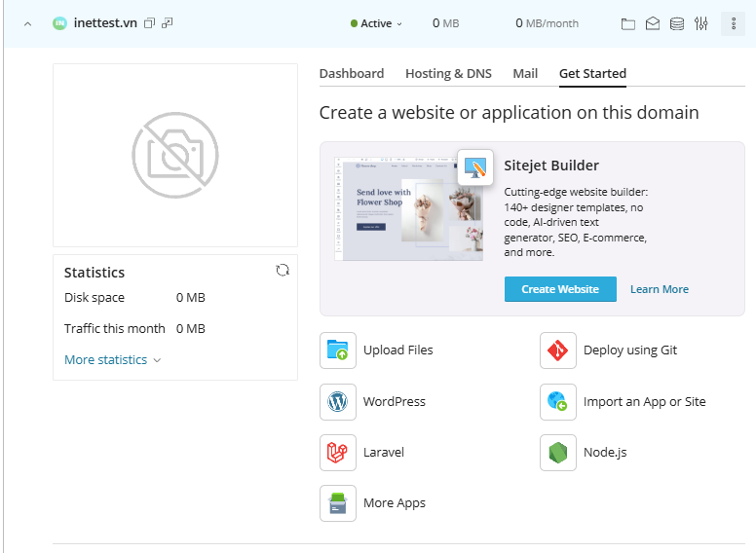This screenshot has width=756, height=553.
Task: Switch to the Mail tab
Action: click(525, 74)
